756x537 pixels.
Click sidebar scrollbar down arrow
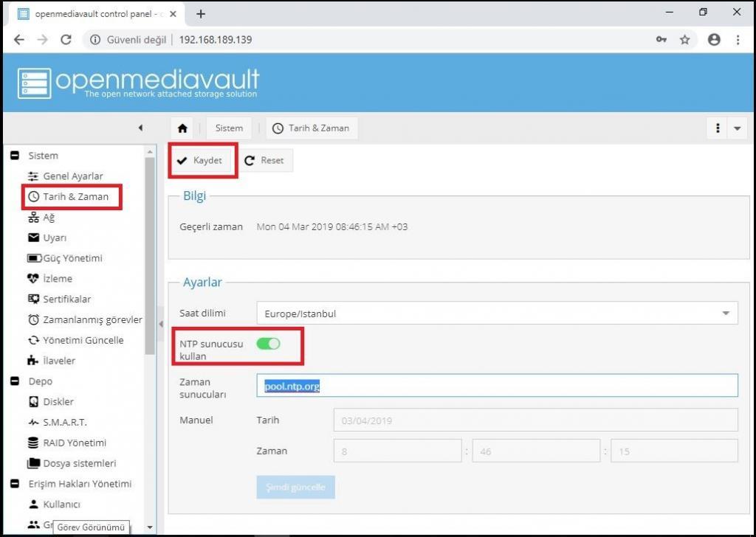coord(150,527)
